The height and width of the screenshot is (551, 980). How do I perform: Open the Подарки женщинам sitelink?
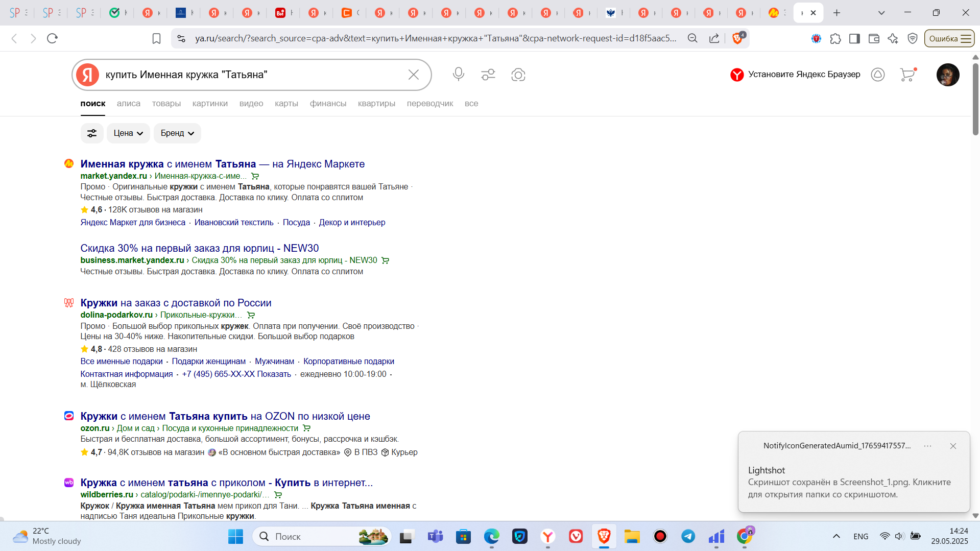(208, 361)
